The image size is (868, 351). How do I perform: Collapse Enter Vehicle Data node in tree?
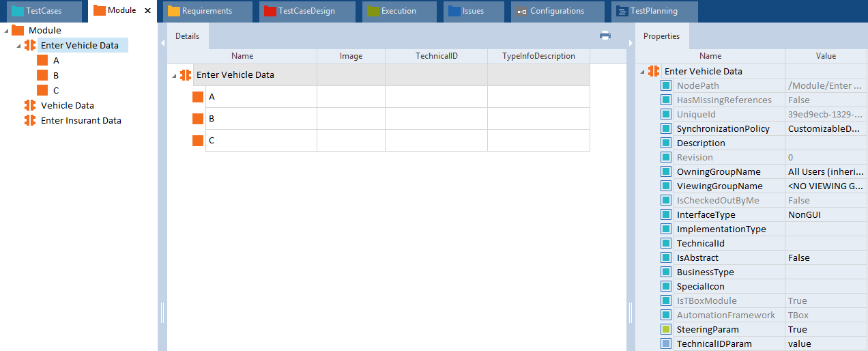click(19, 46)
